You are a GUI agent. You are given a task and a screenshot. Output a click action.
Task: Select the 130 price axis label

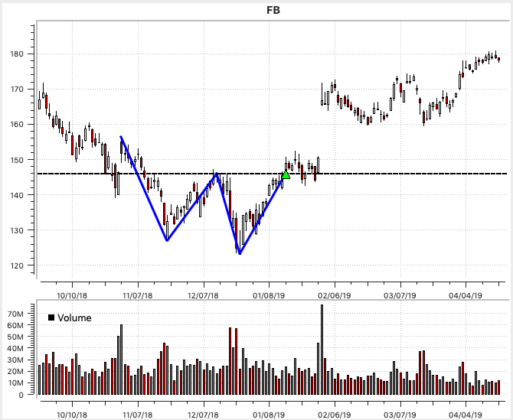[17, 230]
